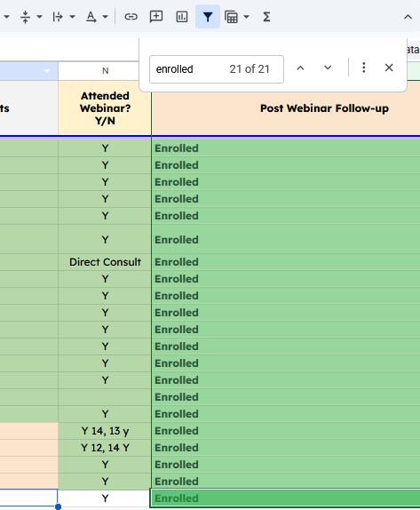The image size is (420, 510).
Task: Close the find bar
Action: click(x=389, y=68)
